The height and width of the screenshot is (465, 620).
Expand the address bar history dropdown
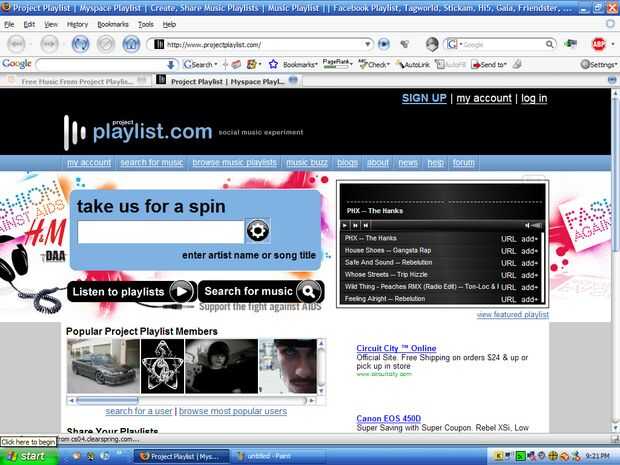coord(367,44)
